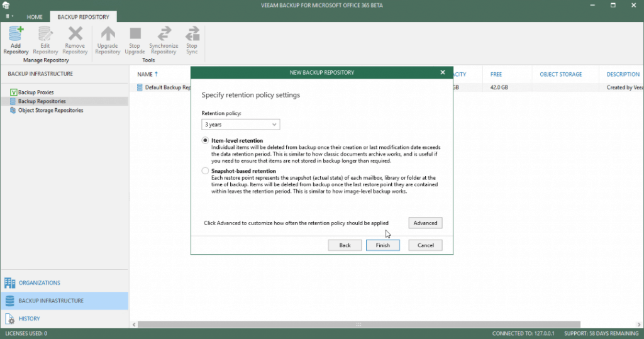644x339 pixels.
Task: Close the New Backup Repository dialog
Action: click(x=442, y=72)
